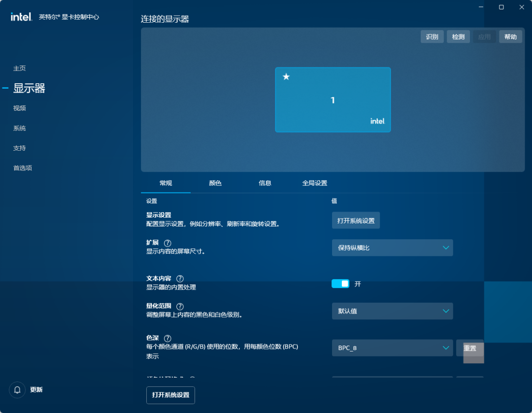This screenshot has height=413, width=532.
Task: Open the 默认值 dropdown for 量化范围
Action: (x=392, y=311)
